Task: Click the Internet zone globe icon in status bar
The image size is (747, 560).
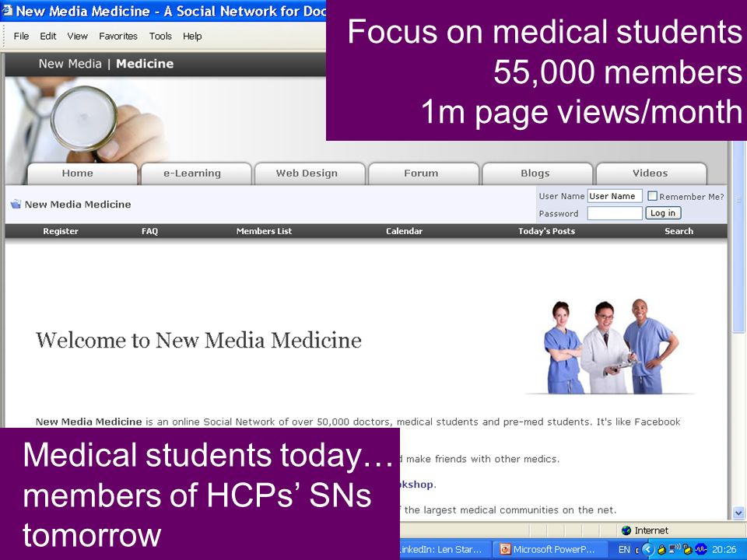Action: coord(626,530)
